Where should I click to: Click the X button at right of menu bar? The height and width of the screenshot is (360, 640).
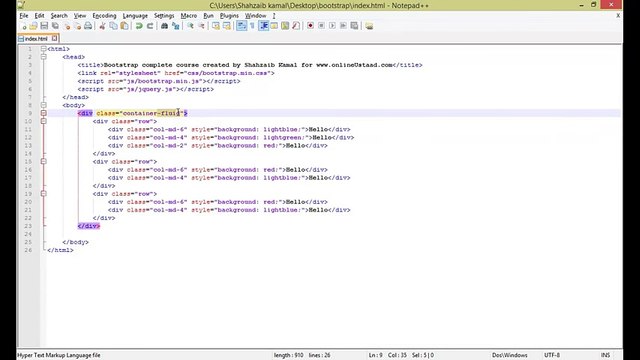click(x=618, y=16)
